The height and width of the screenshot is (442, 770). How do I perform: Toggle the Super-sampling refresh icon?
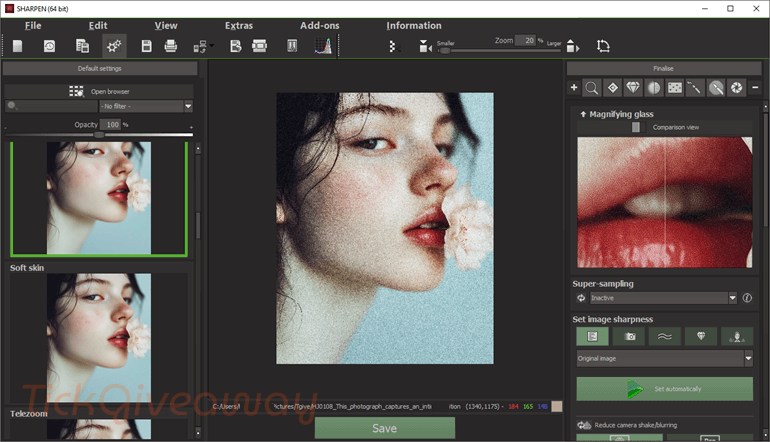[x=581, y=298]
